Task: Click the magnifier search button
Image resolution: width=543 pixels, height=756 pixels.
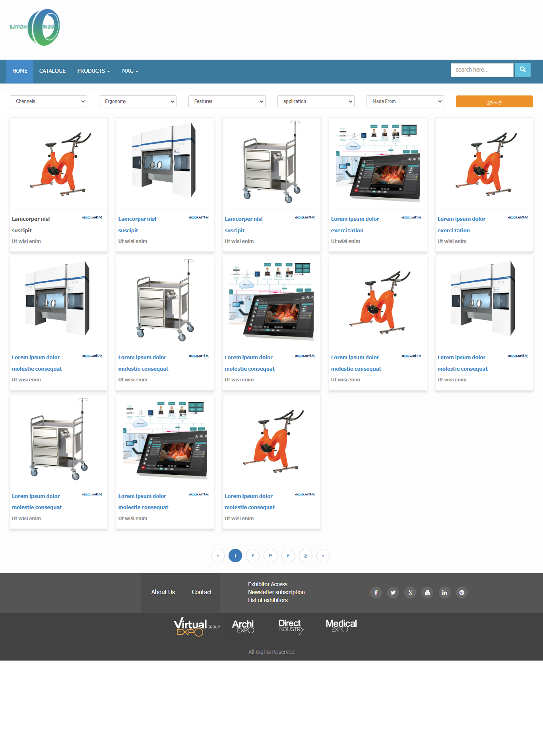Action: coord(522,70)
